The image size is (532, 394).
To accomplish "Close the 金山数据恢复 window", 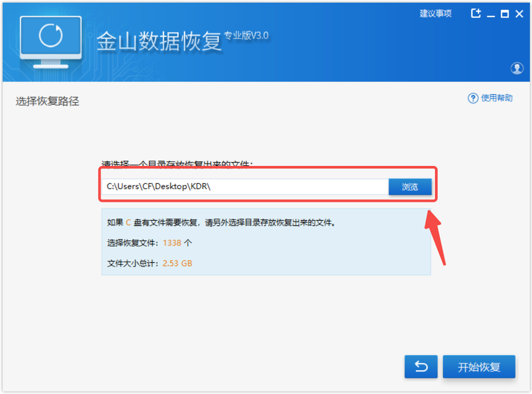I will coord(519,14).
